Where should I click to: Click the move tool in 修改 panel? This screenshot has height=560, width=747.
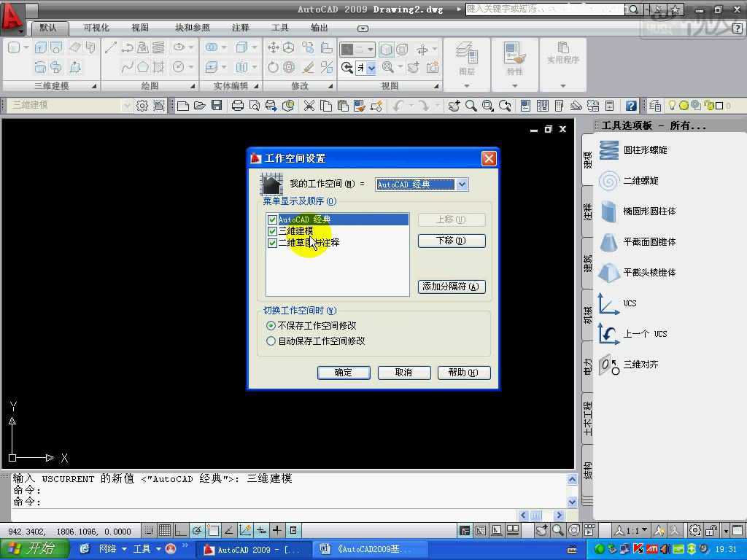(x=274, y=47)
